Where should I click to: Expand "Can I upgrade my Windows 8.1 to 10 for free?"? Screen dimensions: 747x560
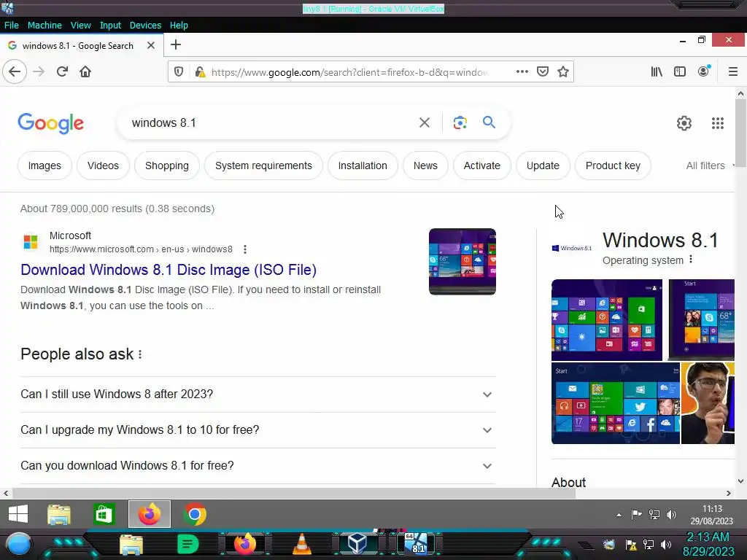[x=258, y=430]
